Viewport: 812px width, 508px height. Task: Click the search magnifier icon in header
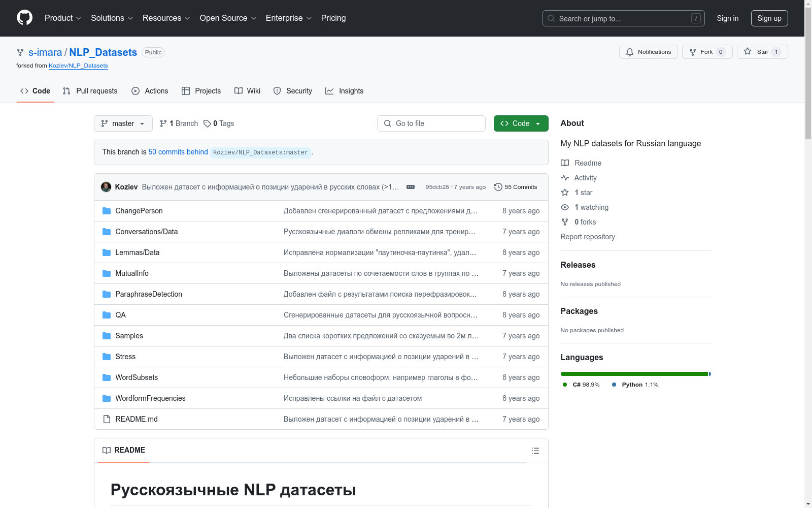[x=551, y=18]
